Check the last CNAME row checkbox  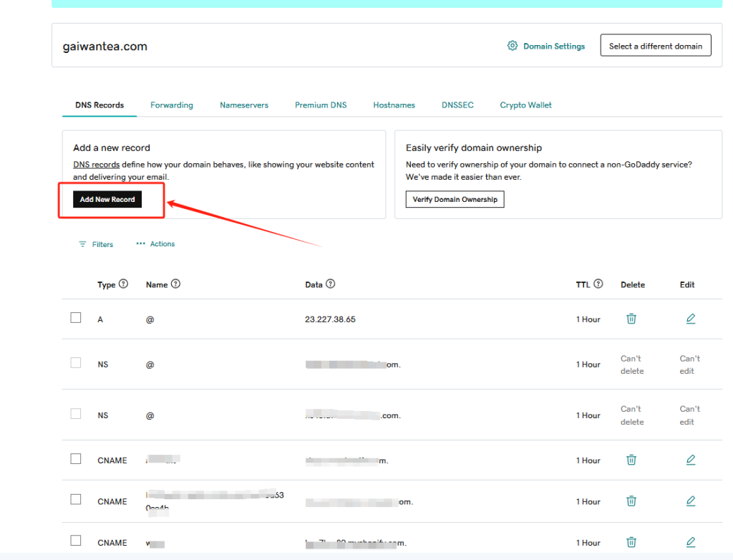76,541
